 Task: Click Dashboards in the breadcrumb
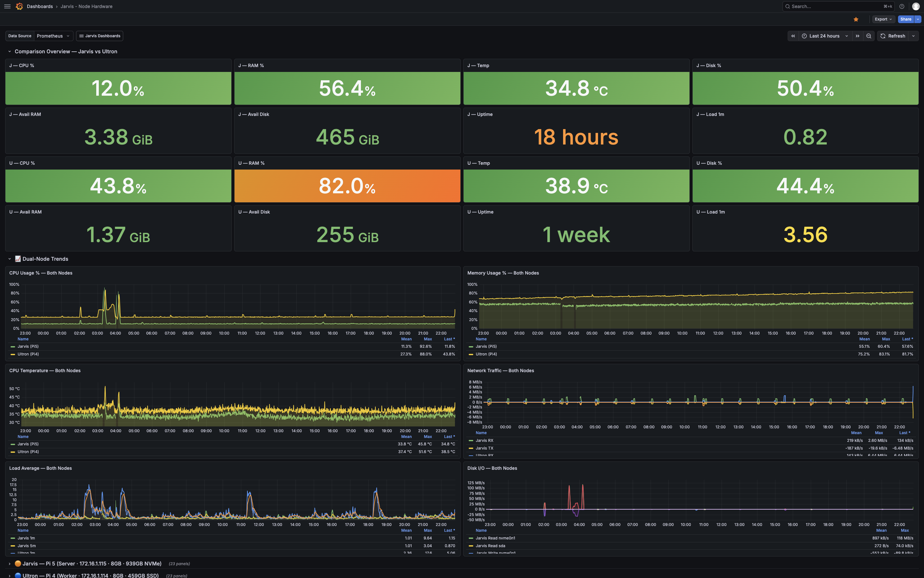tap(40, 6)
